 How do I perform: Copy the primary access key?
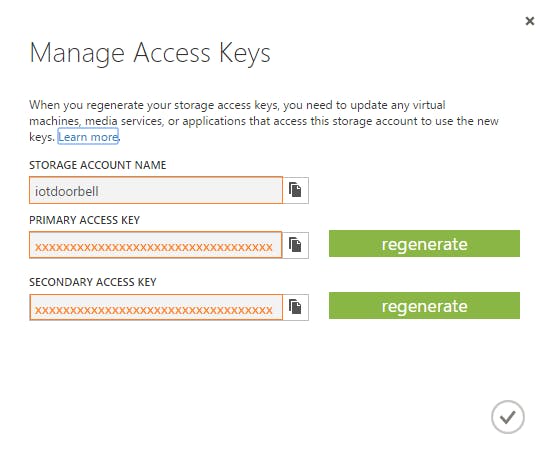pyautogui.click(x=295, y=245)
